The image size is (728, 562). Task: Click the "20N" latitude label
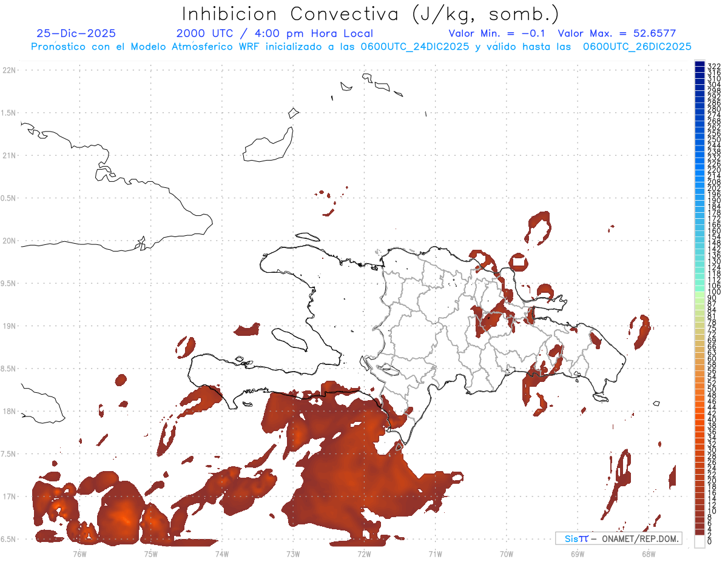(9, 241)
